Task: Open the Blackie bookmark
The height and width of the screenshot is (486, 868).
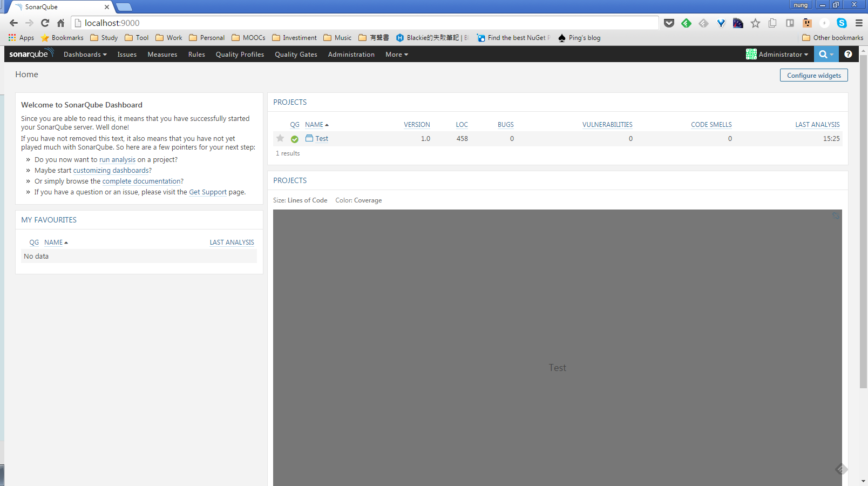Action: click(432, 38)
